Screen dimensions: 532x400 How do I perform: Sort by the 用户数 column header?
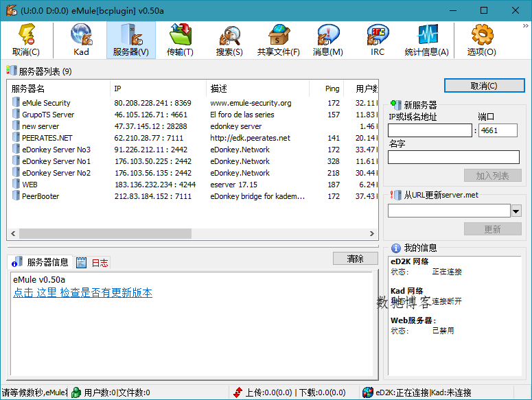tap(361, 89)
